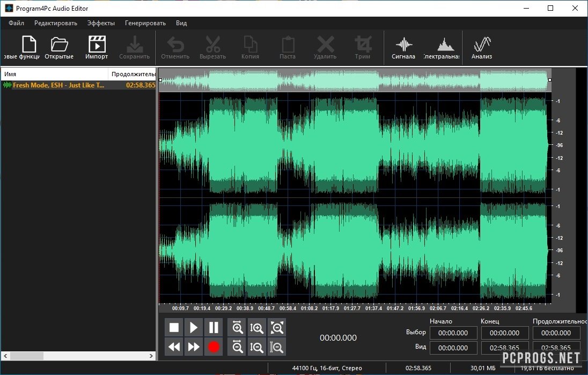Select the Fresh Mode, ESH track in list
The width and height of the screenshot is (588, 375).
(58, 85)
